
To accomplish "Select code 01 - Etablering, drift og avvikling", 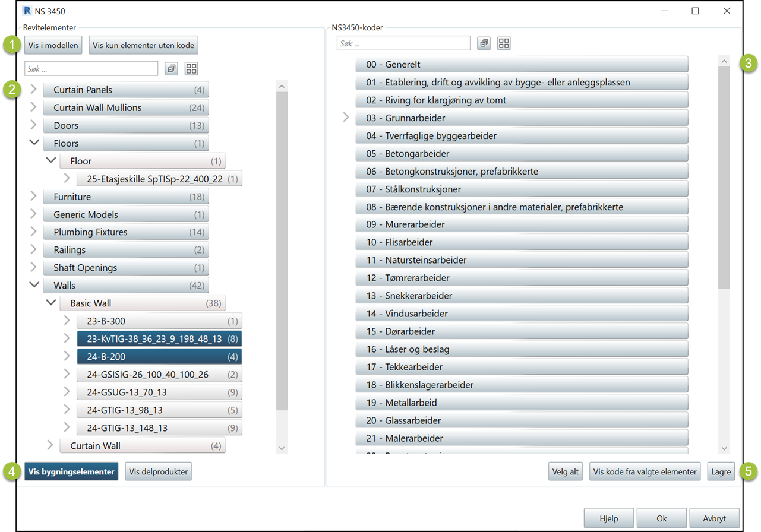I will 522,82.
